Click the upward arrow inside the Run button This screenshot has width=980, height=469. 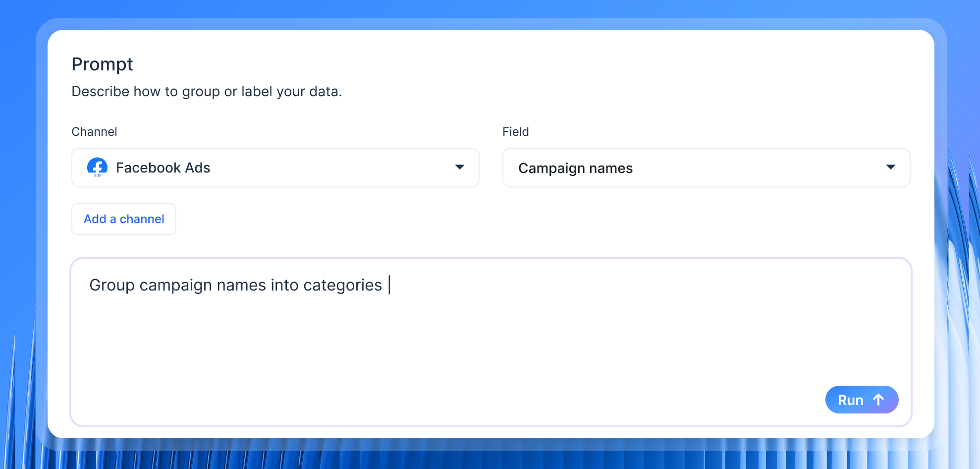[x=878, y=400]
